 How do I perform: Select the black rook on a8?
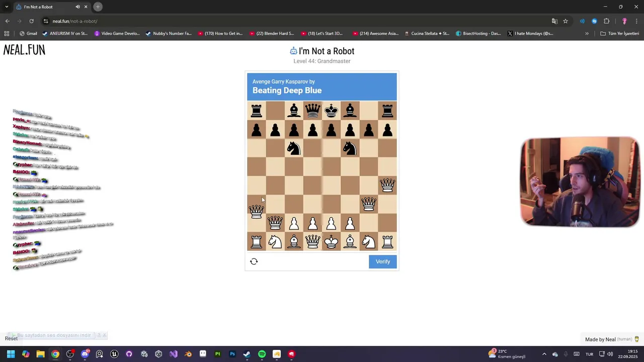(257, 111)
